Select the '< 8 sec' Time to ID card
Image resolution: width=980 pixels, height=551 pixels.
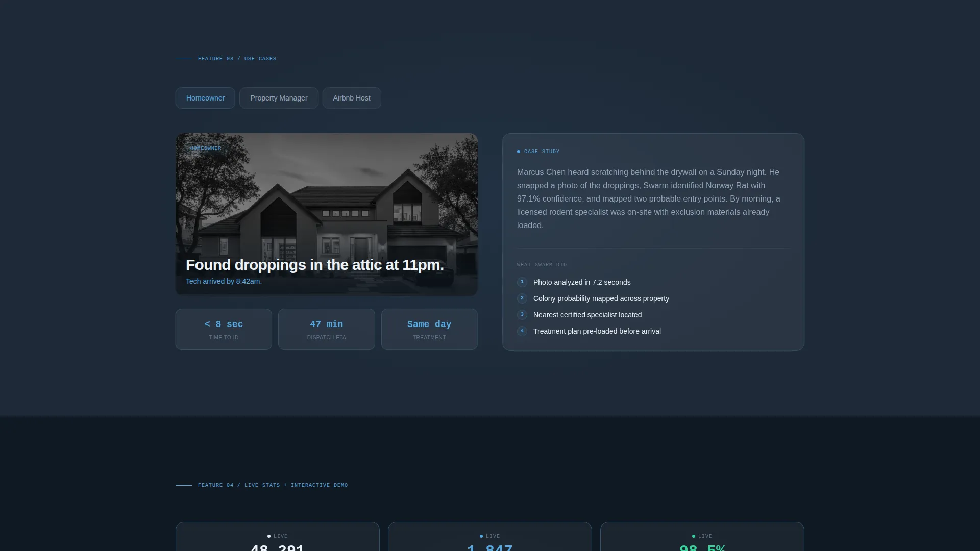coord(224,329)
